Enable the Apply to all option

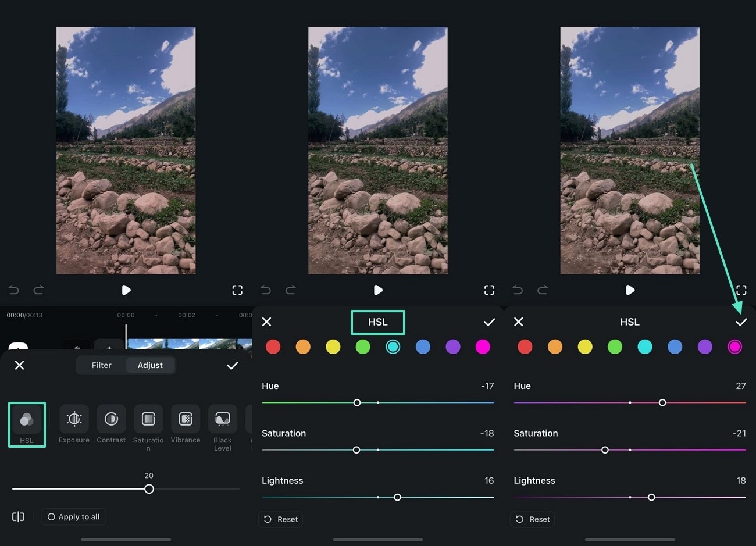tap(74, 517)
